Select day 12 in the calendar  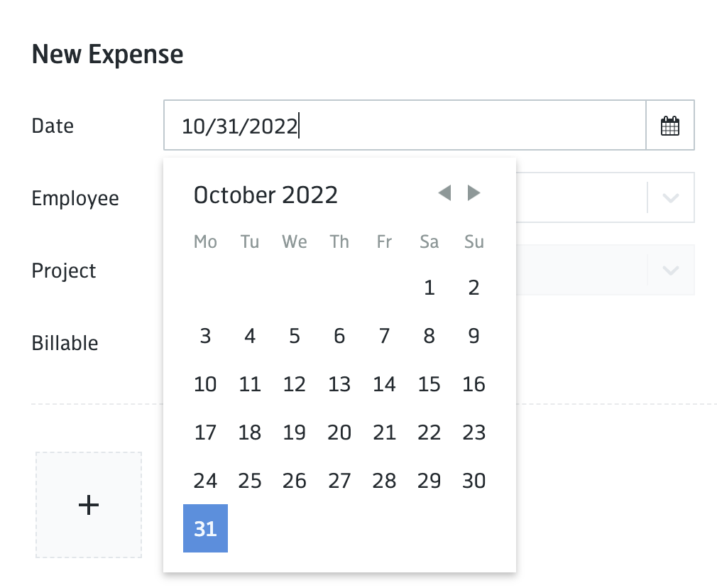(x=295, y=384)
